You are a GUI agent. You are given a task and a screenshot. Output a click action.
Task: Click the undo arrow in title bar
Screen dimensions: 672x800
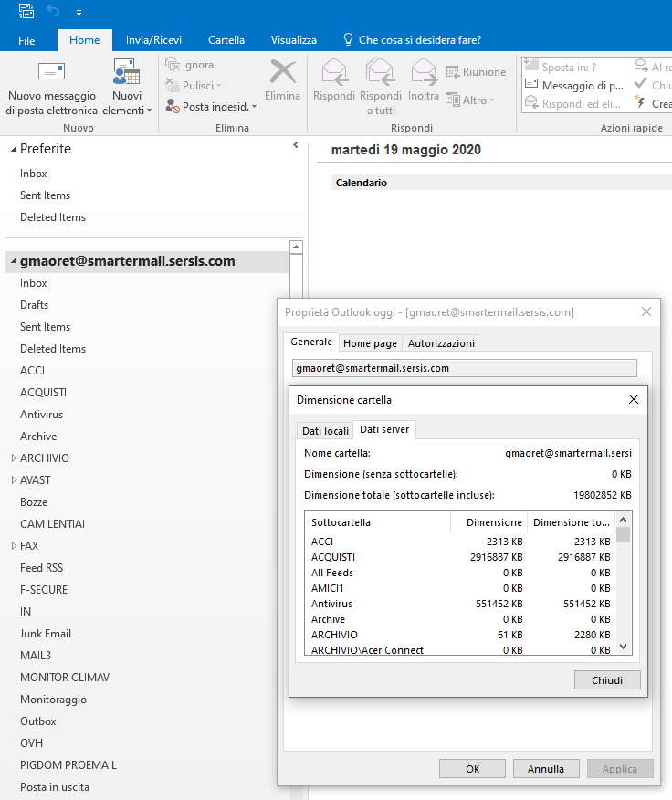point(52,12)
